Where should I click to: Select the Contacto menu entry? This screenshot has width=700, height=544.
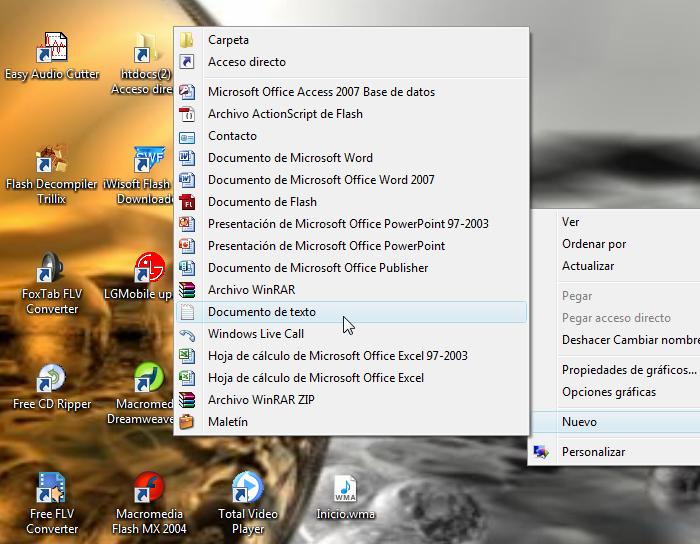[x=351, y=136]
